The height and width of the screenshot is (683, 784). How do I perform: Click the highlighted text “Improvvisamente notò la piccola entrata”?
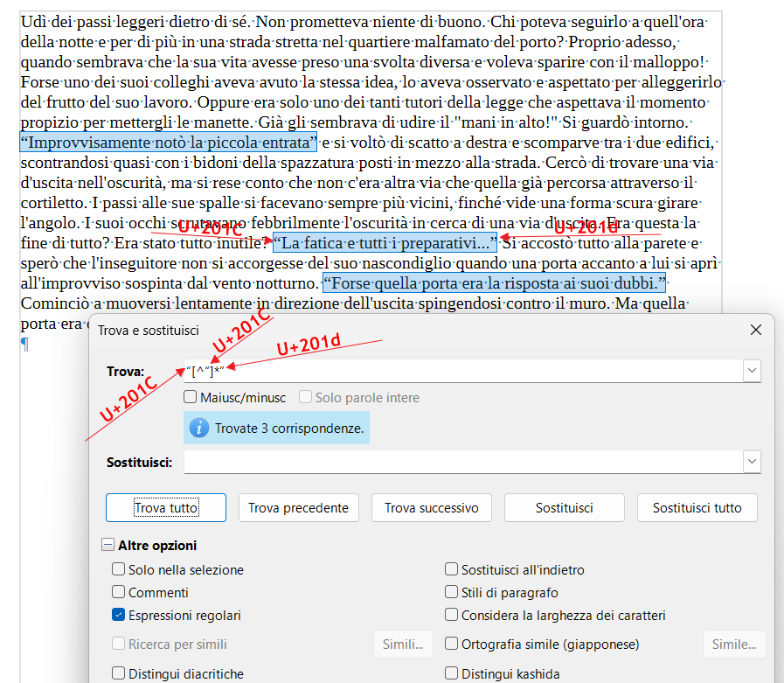point(169,143)
